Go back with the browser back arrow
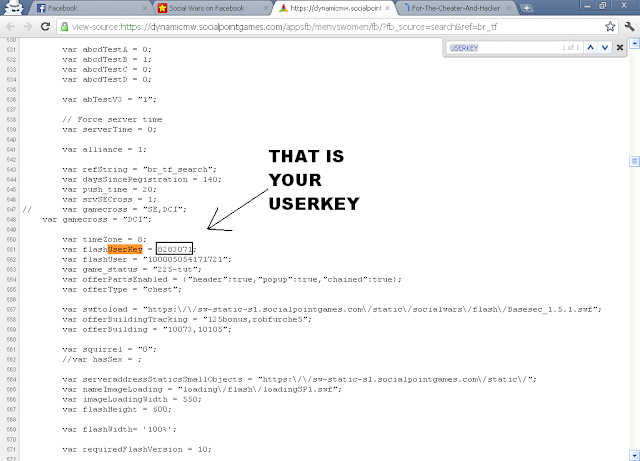The image size is (640, 461). (11, 27)
